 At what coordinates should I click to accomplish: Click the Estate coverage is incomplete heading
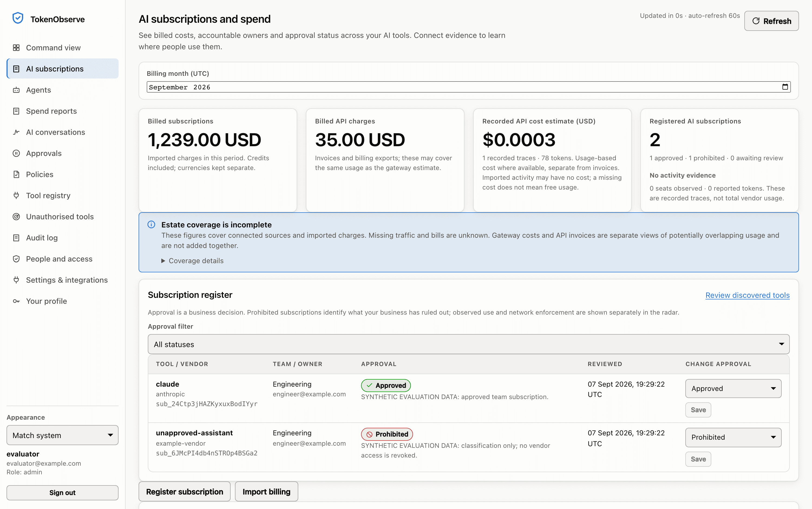pos(216,224)
